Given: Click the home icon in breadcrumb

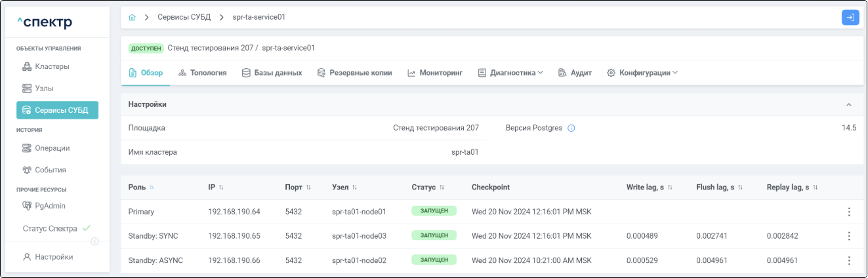Looking at the screenshot, I should 133,17.
